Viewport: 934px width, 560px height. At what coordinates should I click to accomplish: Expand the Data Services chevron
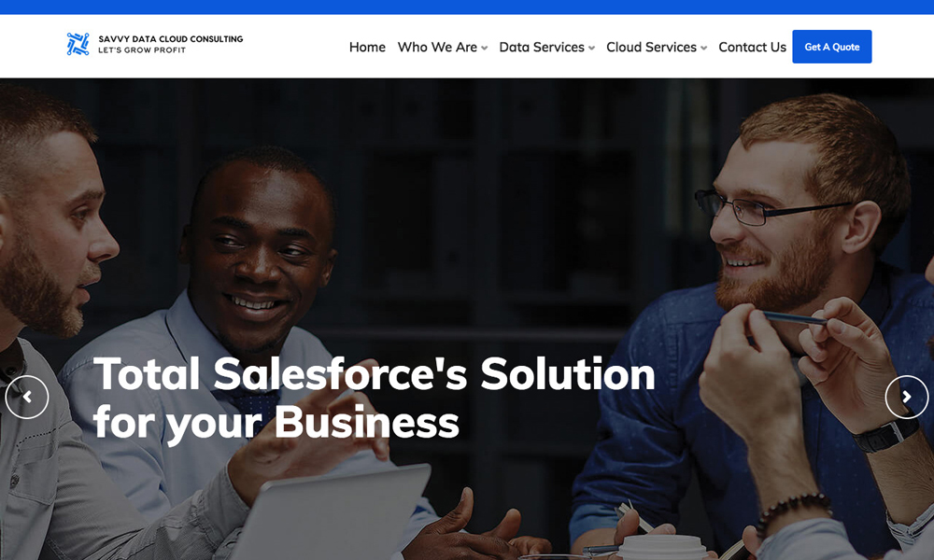(591, 49)
